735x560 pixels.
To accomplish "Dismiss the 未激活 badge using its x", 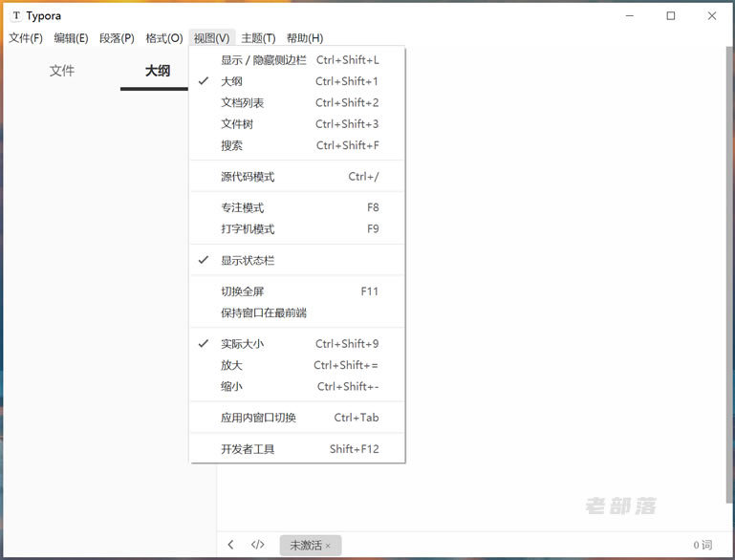I will 328,546.
